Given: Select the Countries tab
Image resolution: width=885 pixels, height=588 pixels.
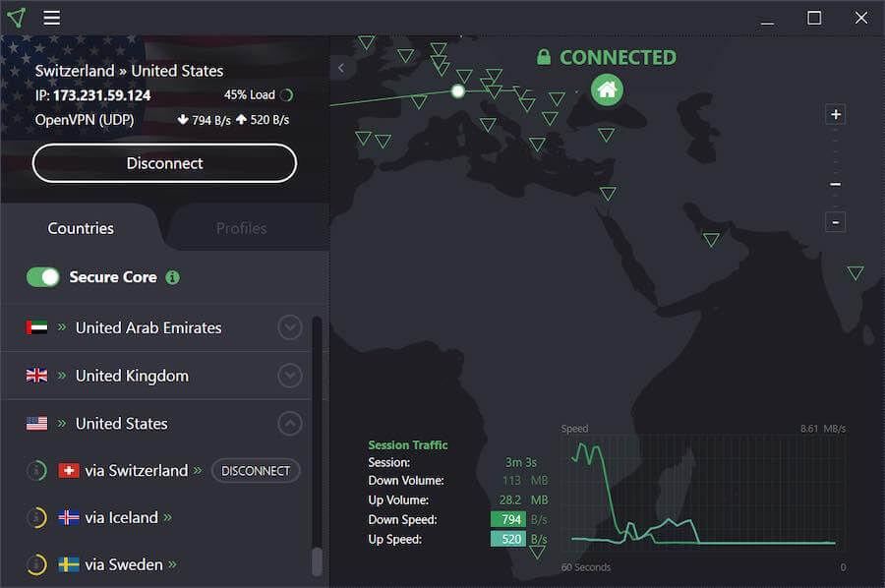Looking at the screenshot, I should [x=81, y=228].
